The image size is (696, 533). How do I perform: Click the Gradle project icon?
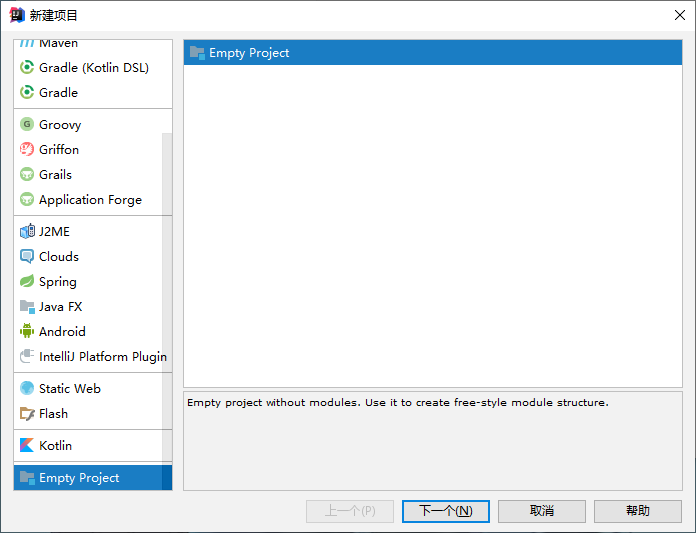point(27,92)
